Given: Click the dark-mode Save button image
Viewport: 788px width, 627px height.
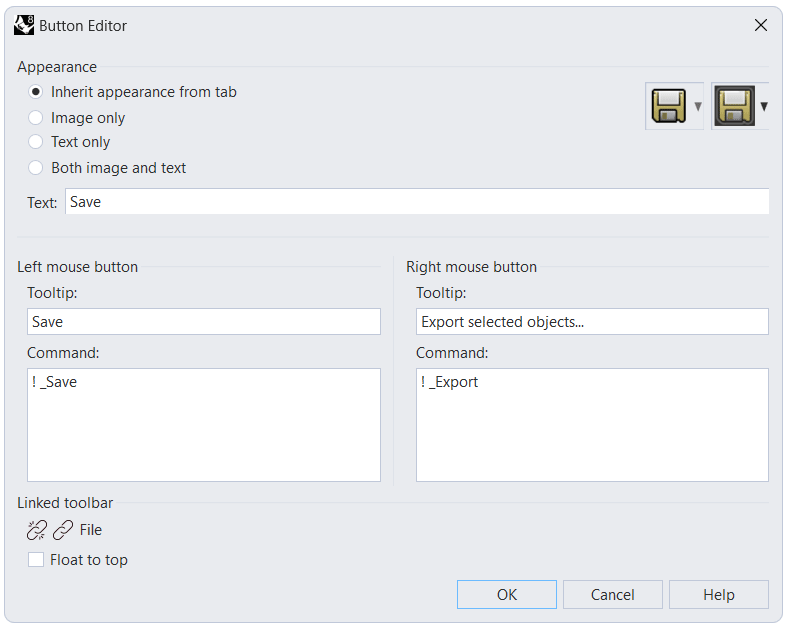Looking at the screenshot, I should [733, 106].
